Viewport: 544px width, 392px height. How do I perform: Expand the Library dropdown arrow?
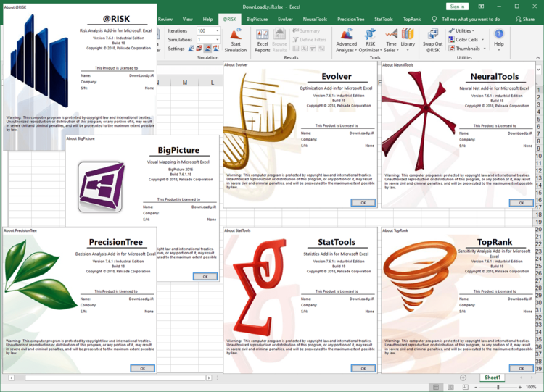coord(408,51)
